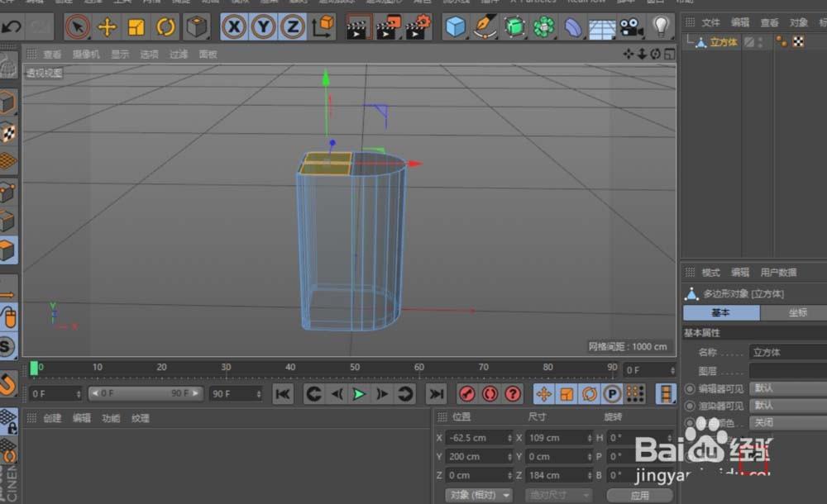Click the X position input field
827x504 pixels.
(474, 437)
